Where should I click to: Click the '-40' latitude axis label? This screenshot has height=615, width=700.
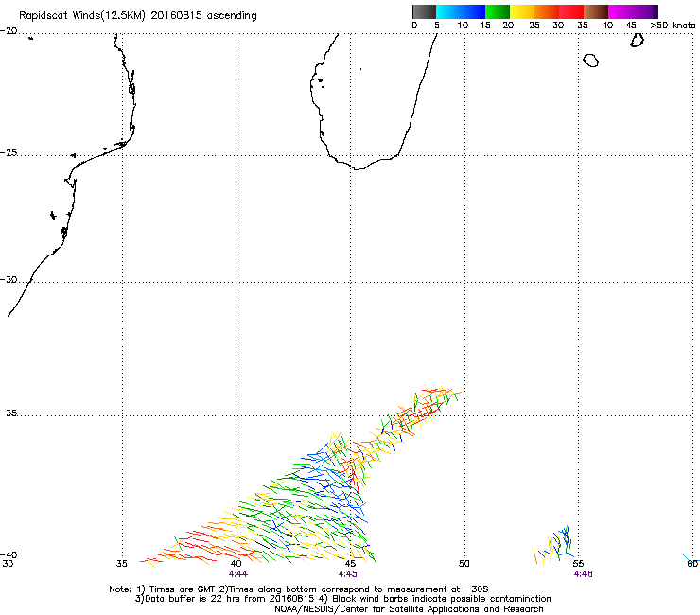tap(9, 554)
